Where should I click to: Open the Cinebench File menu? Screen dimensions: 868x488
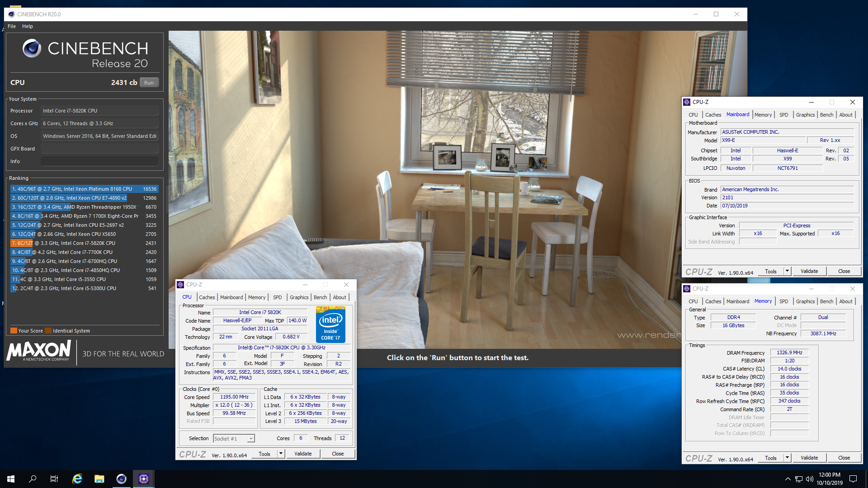(12, 26)
